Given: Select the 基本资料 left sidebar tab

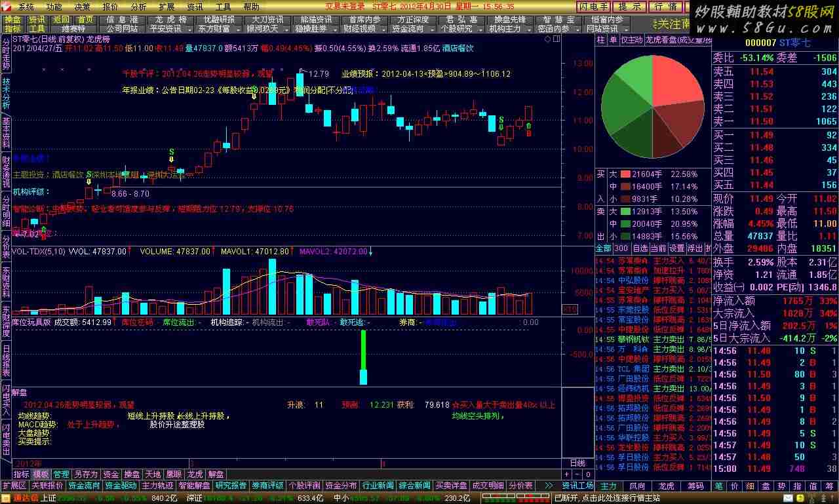Looking at the screenshot, I should [6, 132].
